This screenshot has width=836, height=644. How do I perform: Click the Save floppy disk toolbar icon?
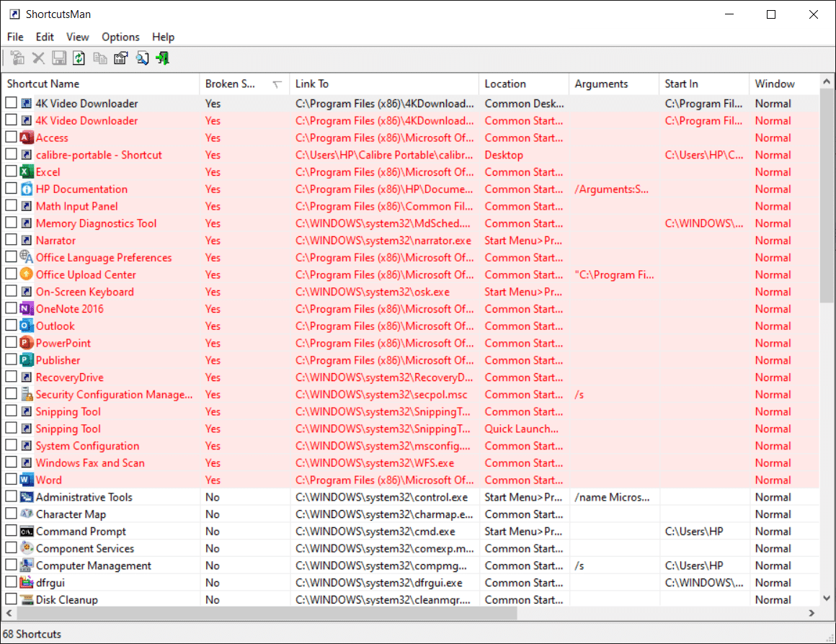coord(59,58)
